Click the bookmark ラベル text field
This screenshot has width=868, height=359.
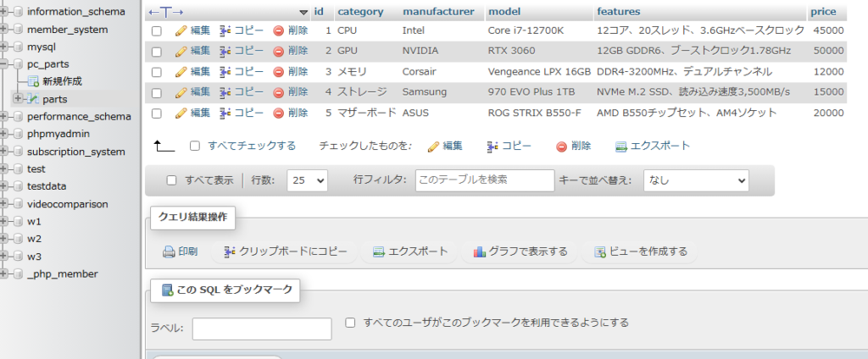pyautogui.click(x=262, y=329)
